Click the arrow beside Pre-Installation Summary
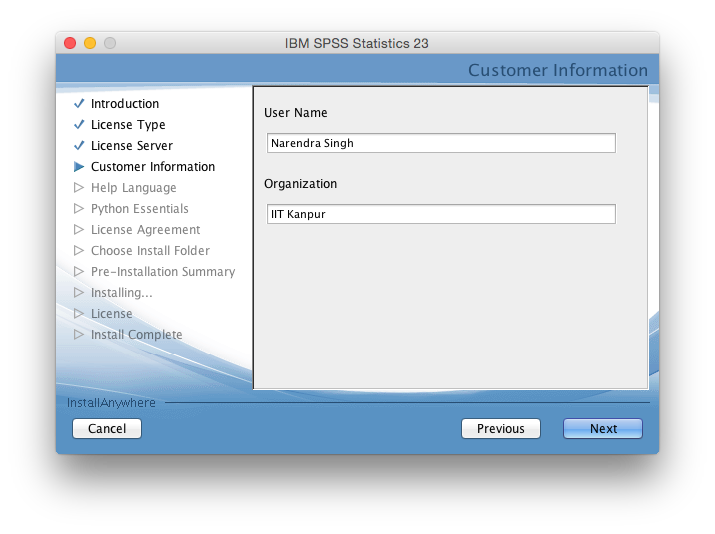This screenshot has width=715, height=534. tap(79, 272)
